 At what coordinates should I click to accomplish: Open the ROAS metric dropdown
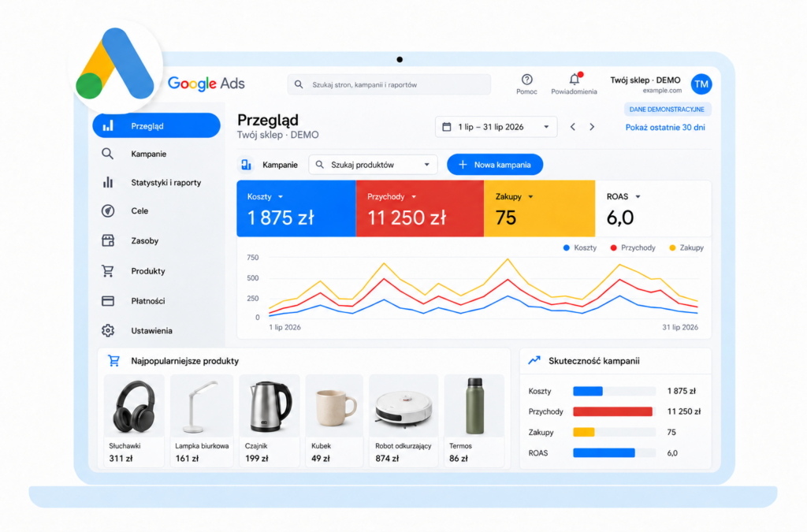click(x=638, y=196)
